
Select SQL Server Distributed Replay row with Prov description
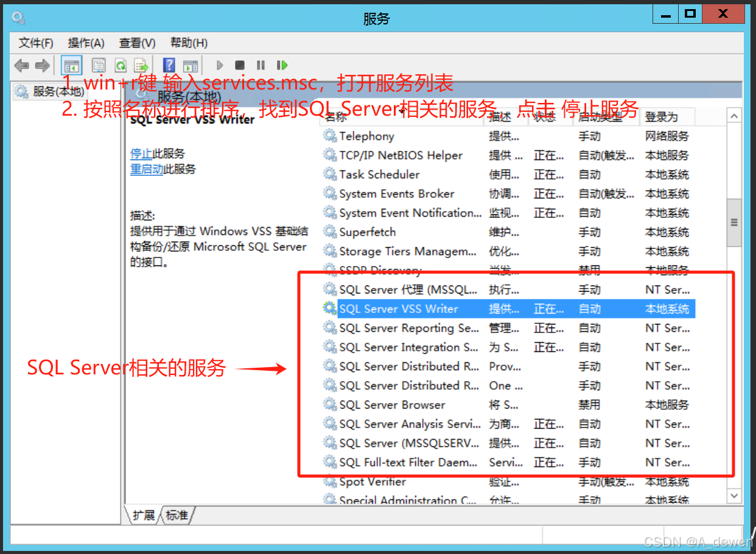pyautogui.click(x=509, y=366)
